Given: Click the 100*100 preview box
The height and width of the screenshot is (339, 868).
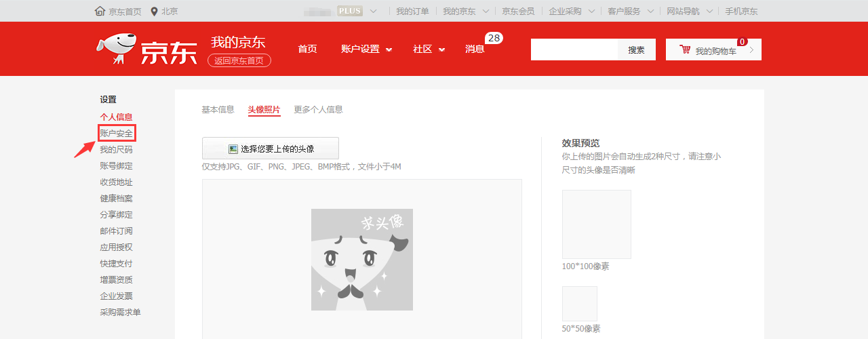Looking at the screenshot, I should (597, 224).
